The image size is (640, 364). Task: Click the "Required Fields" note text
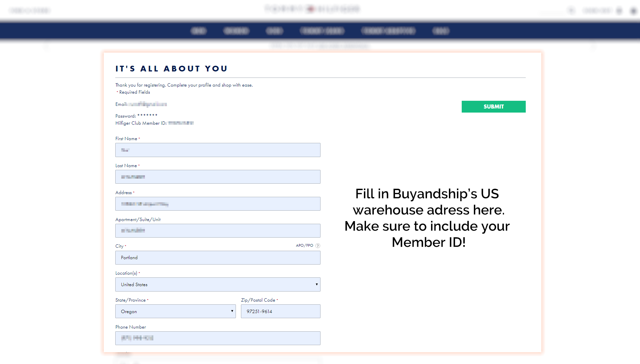[x=134, y=92]
